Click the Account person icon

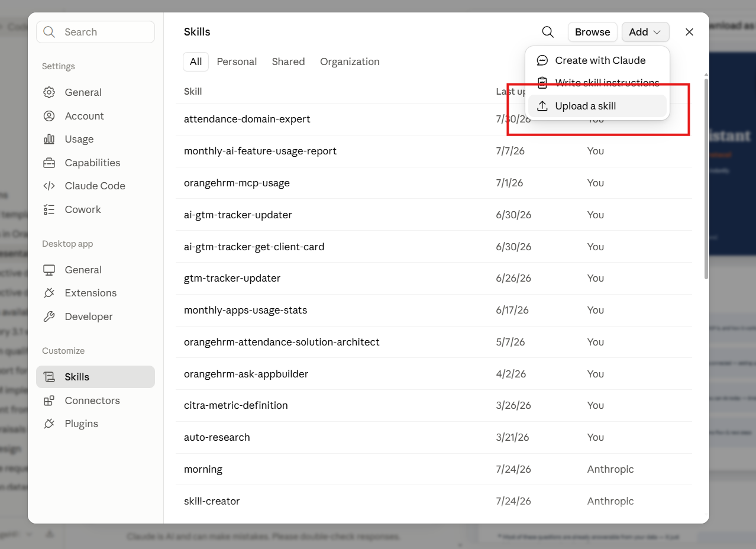(49, 116)
